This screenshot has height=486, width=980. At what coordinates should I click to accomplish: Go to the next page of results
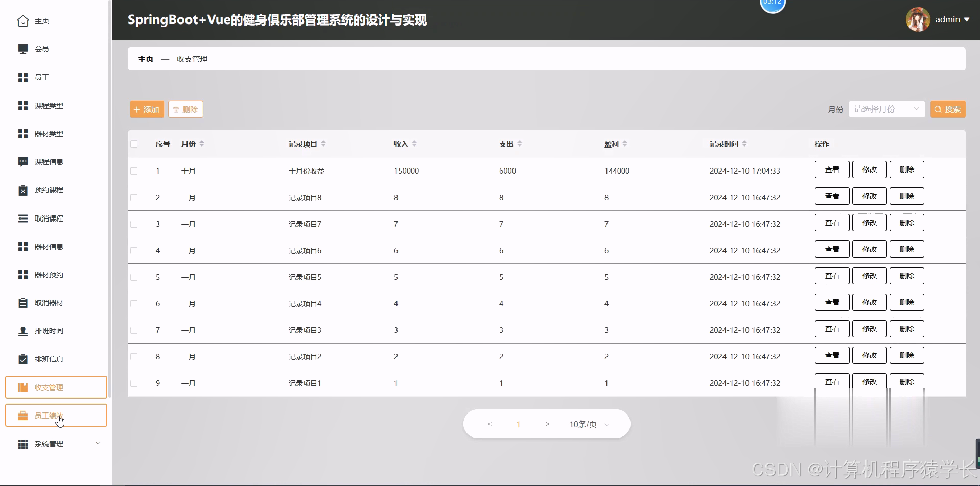548,424
